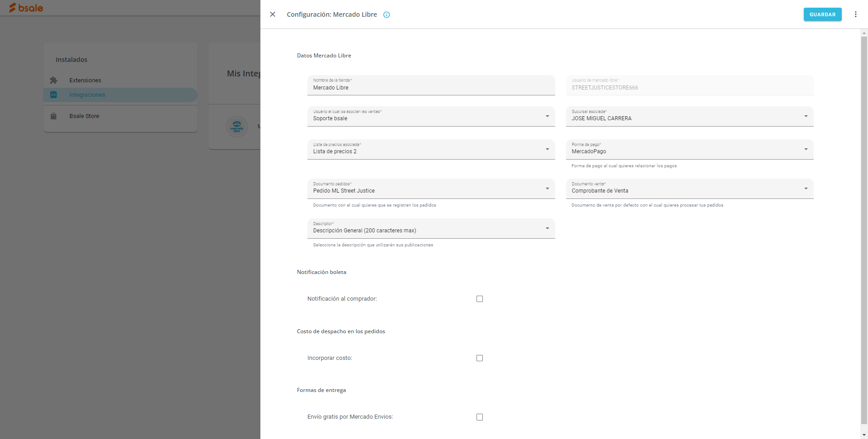Click the Datos Mercado Libre heading
Viewport: 868px width, 439px height.
pos(324,56)
